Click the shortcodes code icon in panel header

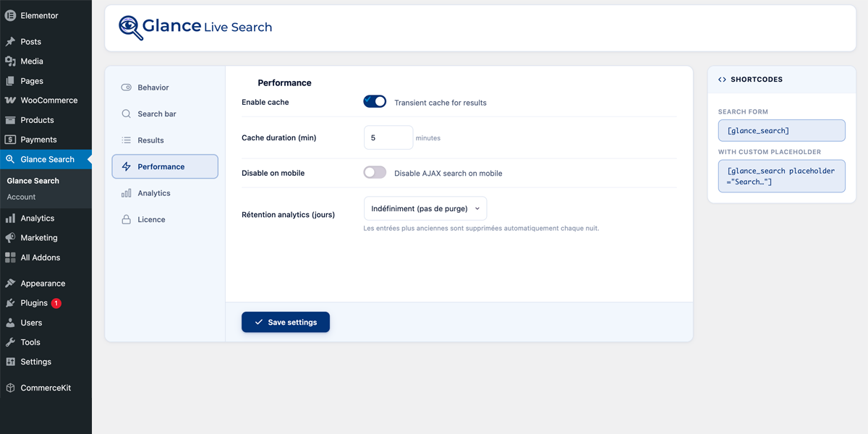click(722, 80)
